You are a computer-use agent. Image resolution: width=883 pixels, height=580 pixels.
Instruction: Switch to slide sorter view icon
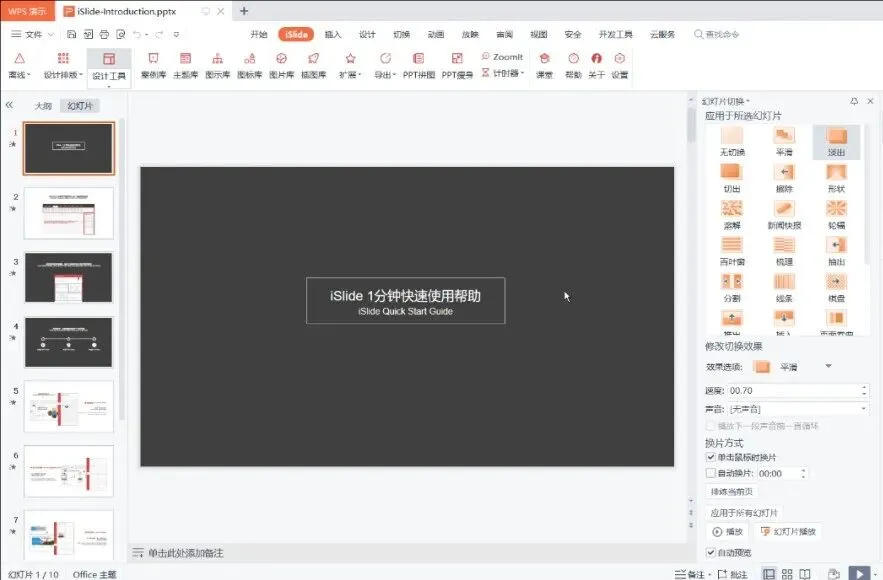click(787, 574)
